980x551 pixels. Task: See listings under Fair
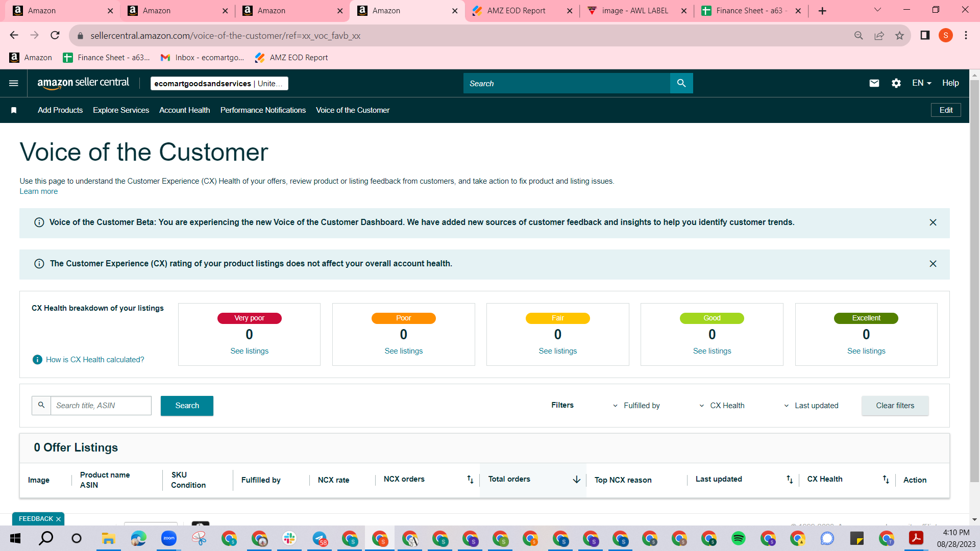click(558, 351)
